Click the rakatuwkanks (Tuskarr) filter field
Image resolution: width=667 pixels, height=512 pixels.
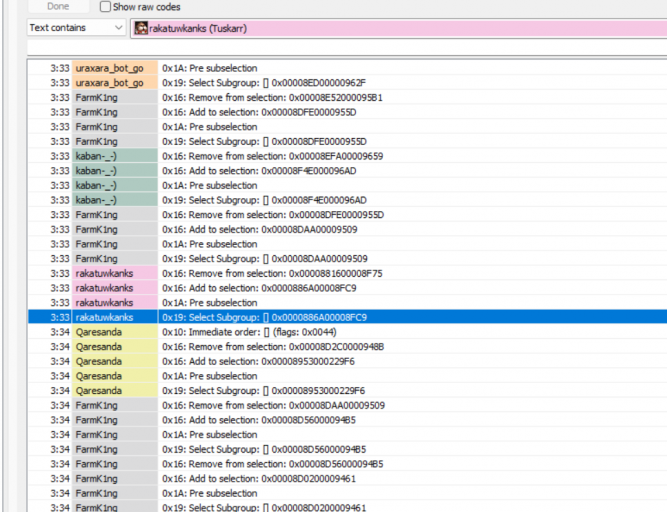click(399, 28)
